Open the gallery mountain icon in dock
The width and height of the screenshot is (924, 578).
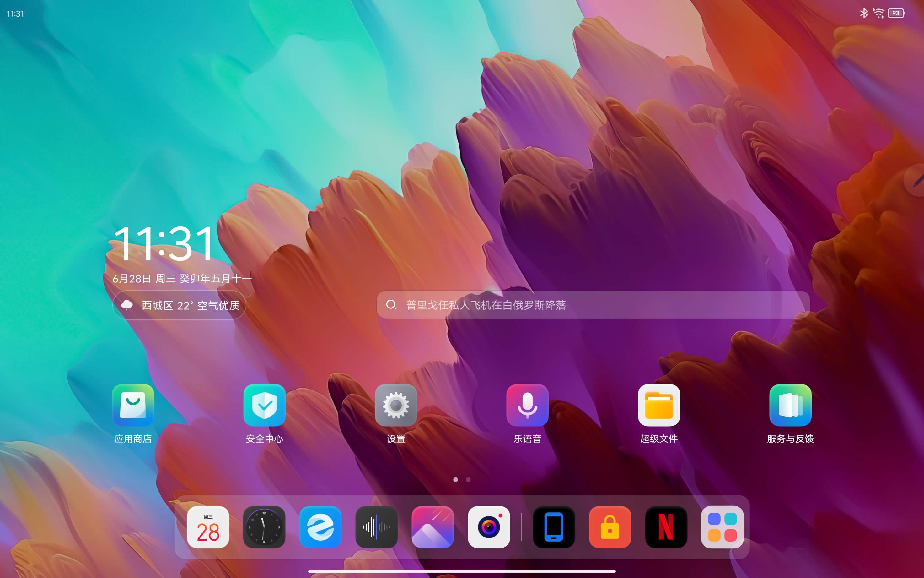coord(432,527)
